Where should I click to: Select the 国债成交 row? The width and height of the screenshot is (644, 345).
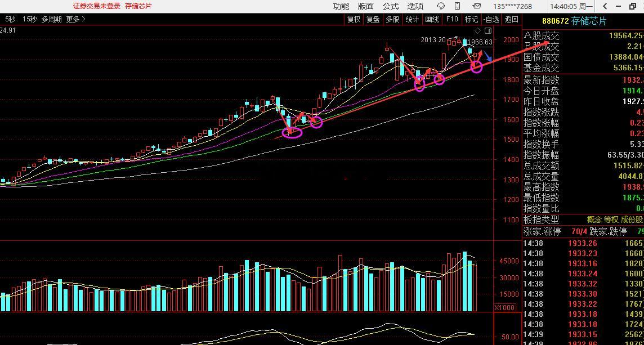(583, 57)
